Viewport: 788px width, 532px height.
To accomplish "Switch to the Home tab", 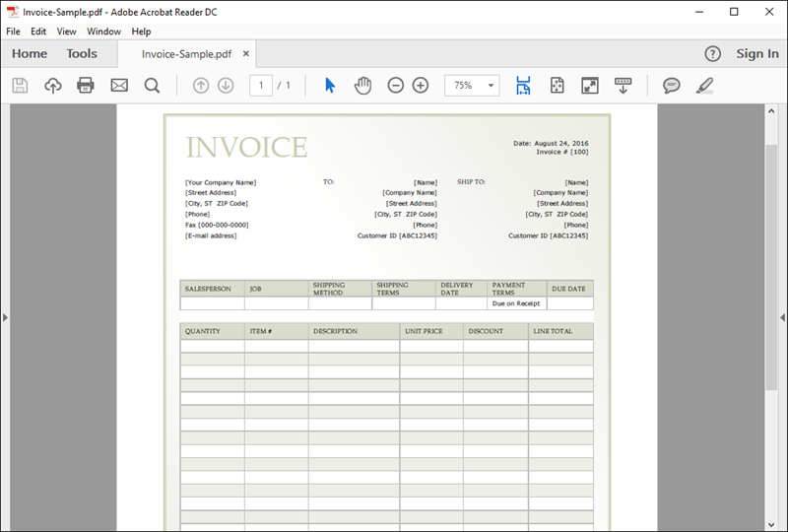I will 30,54.
